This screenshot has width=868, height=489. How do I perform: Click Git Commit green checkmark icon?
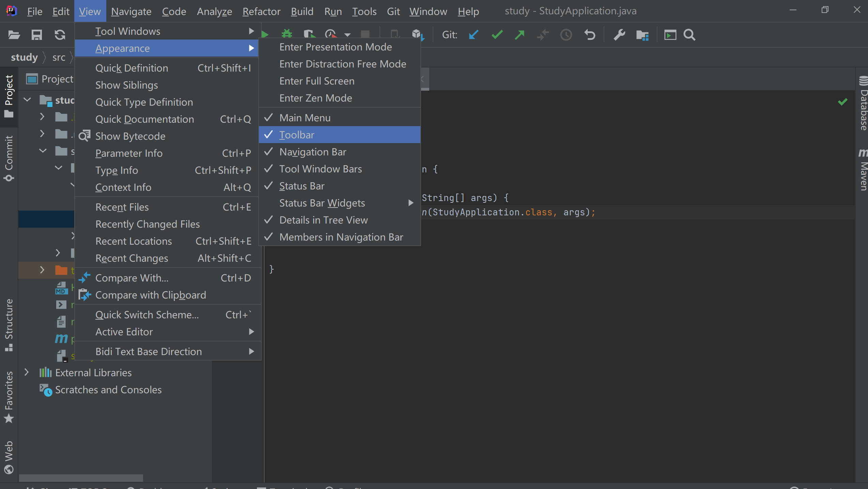(497, 35)
